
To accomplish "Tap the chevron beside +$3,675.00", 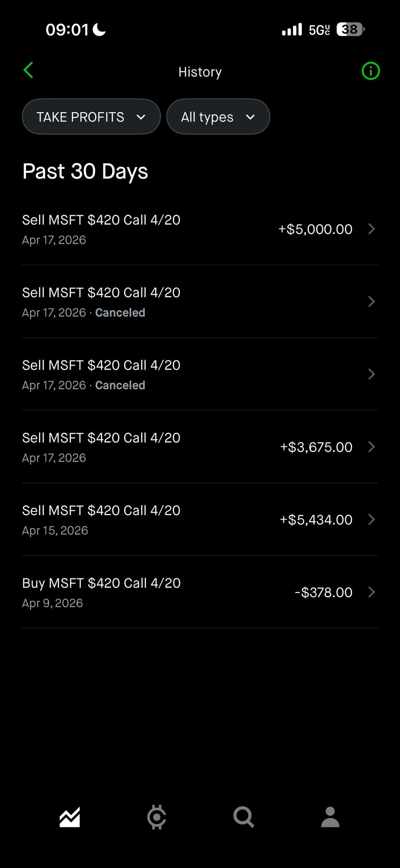I will pos(371,447).
